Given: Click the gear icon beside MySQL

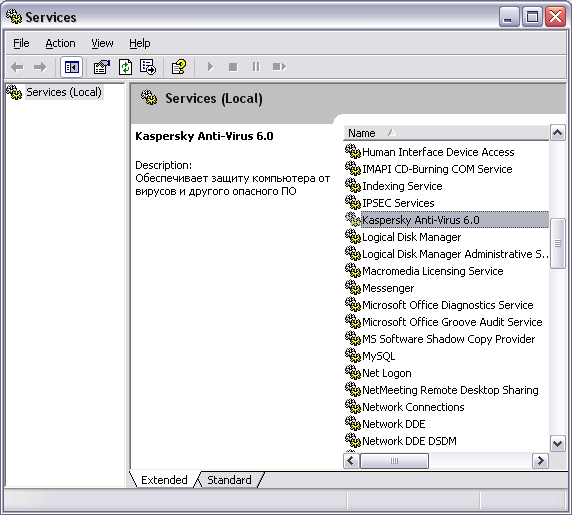Looking at the screenshot, I should [x=353, y=355].
